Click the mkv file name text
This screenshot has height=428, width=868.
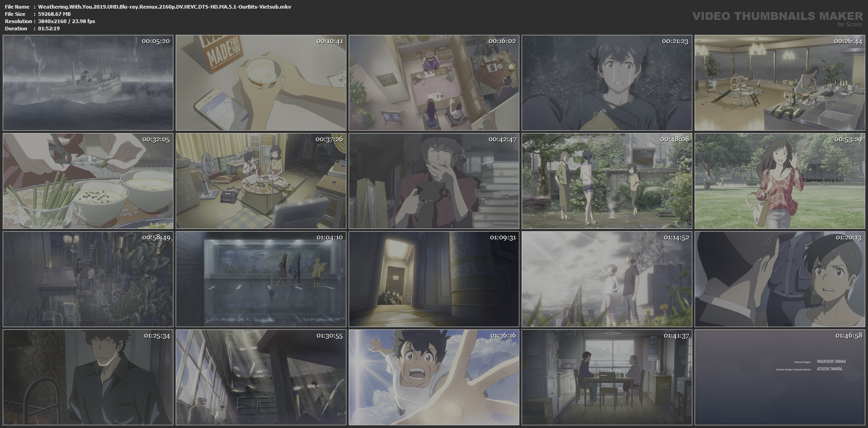pos(164,7)
